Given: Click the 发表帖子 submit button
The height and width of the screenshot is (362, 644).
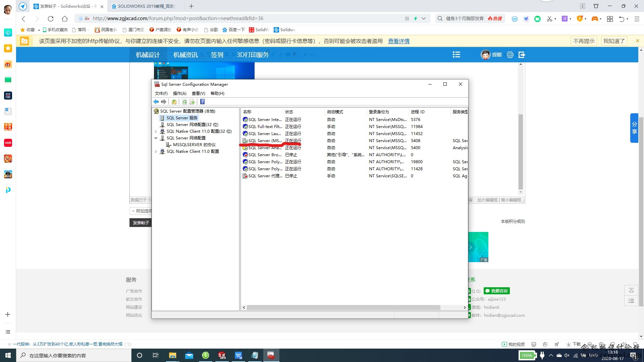Looking at the screenshot, I should pyautogui.click(x=141, y=223).
